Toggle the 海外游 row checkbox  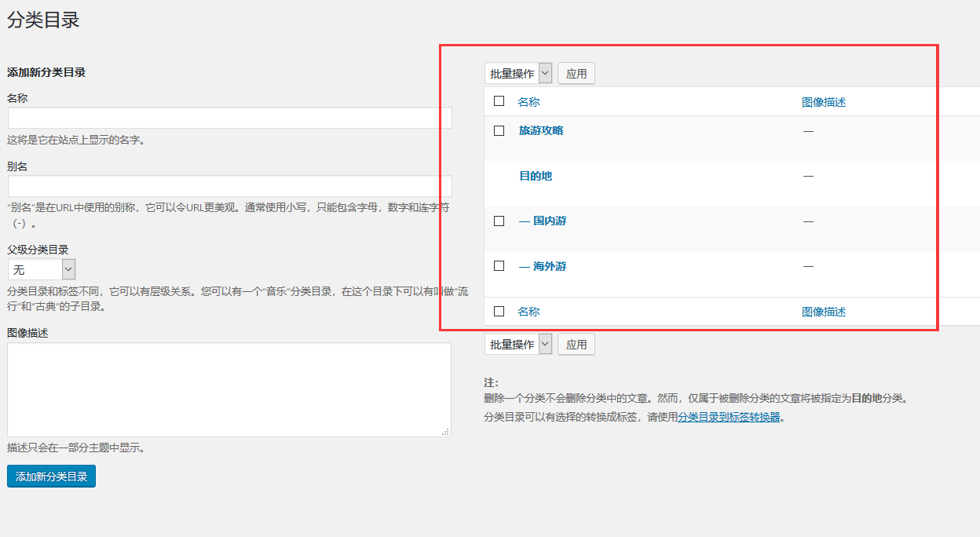499,266
